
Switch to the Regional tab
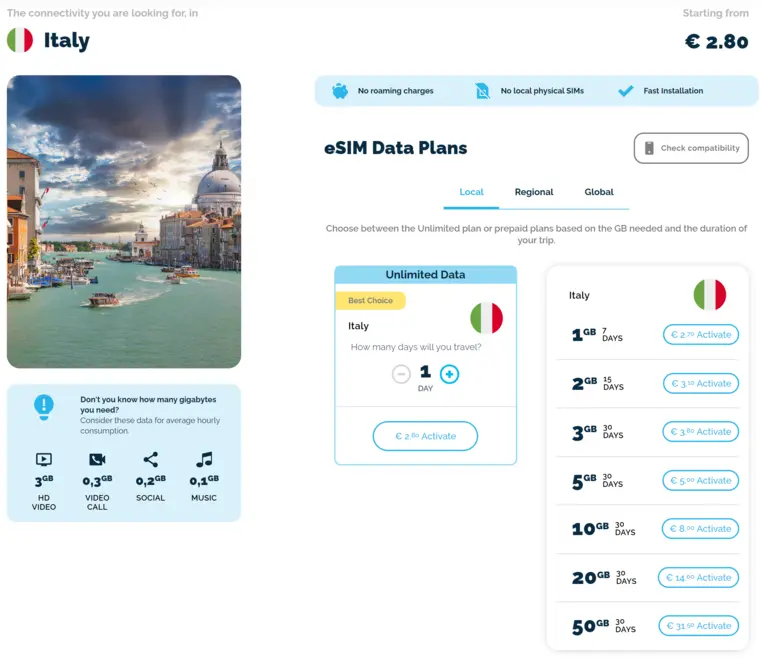click(x=534, y=192)
